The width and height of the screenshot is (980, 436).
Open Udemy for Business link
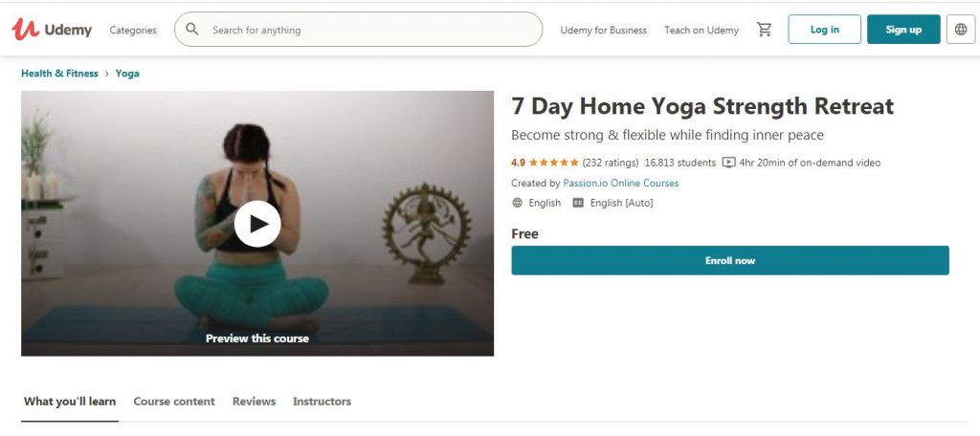tap(604, 30)
